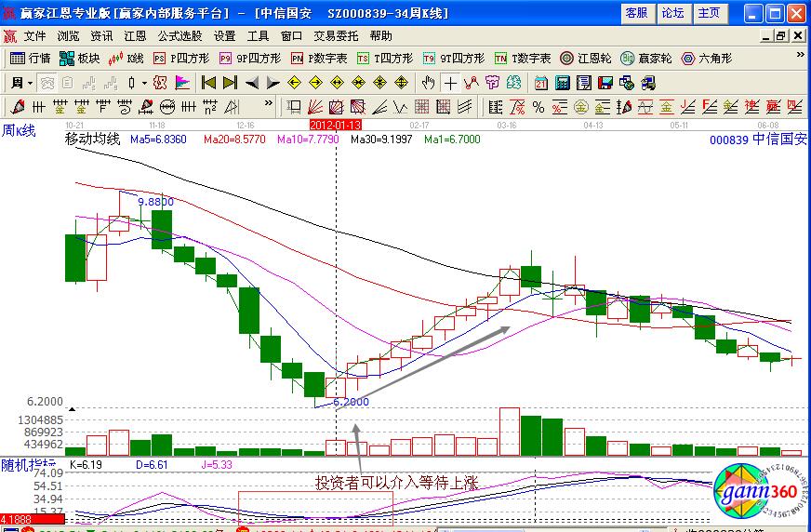Select the hand pan tool

point(428,82)
